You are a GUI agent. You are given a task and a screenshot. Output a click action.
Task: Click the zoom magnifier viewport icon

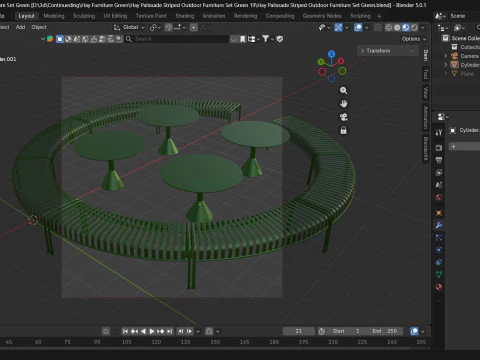pyautogui.click(x=343, y=90)
